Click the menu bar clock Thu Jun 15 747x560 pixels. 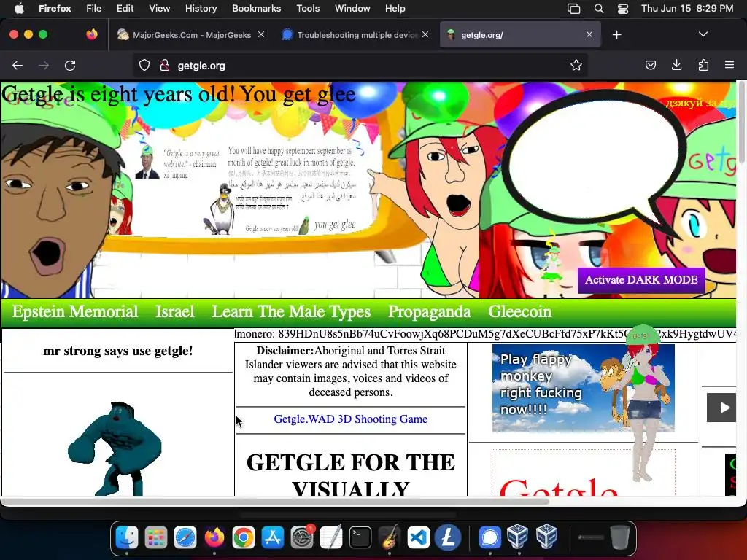click(687, 8)
